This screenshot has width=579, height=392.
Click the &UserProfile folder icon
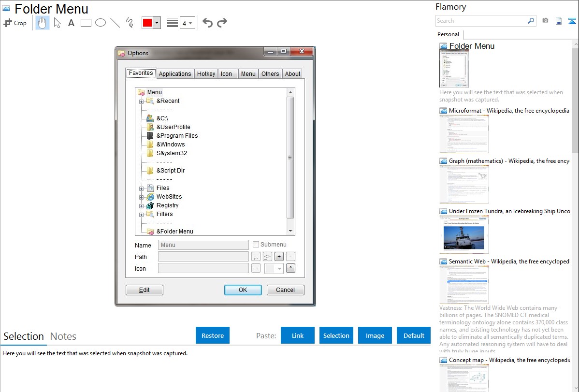click(150, 127)
